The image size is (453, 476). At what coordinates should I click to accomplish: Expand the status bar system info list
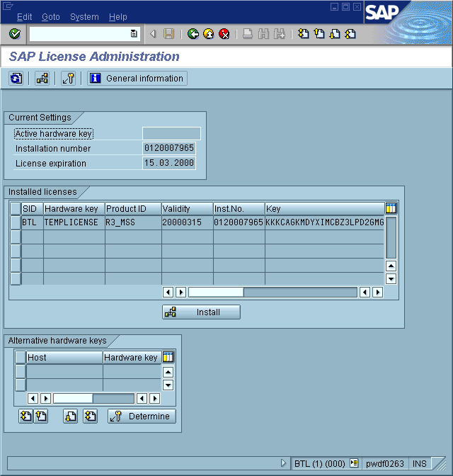(x=354, y=463)
